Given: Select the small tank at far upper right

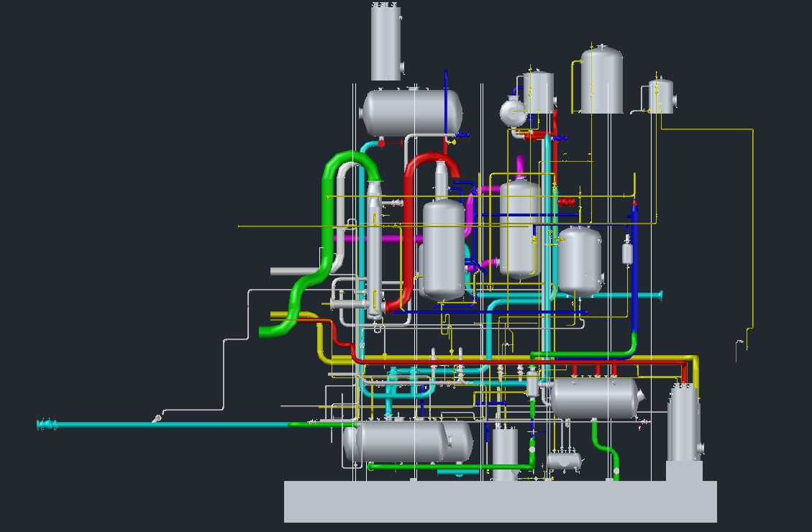Looking at the screenshot, I should click(661, 96).
